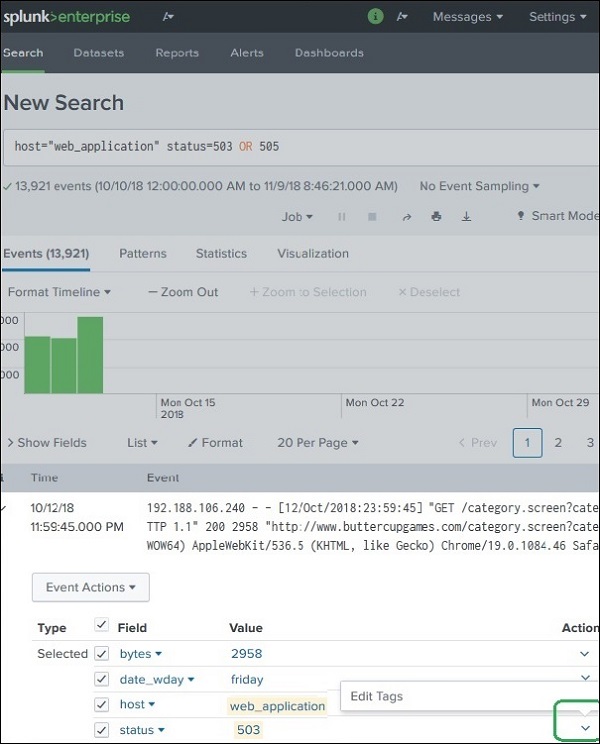
Task: Open the status row action chevron
Action: pos(585,728)
